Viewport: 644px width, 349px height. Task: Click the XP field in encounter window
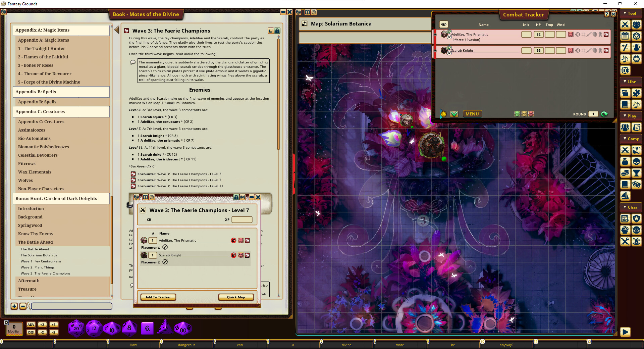point(242,220)
